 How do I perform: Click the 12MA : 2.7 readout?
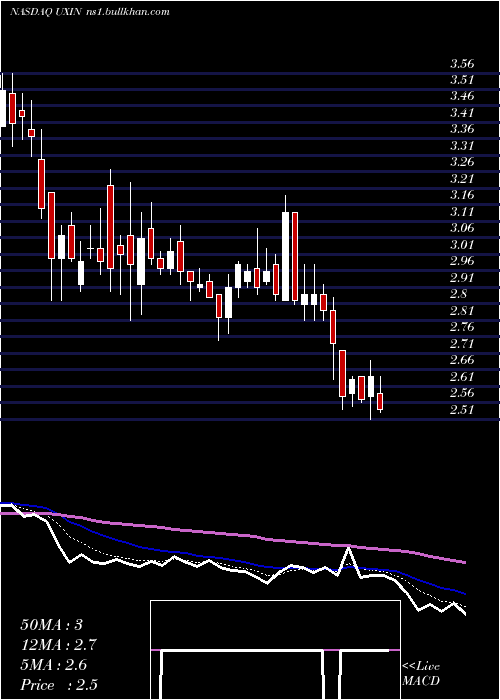58,645
